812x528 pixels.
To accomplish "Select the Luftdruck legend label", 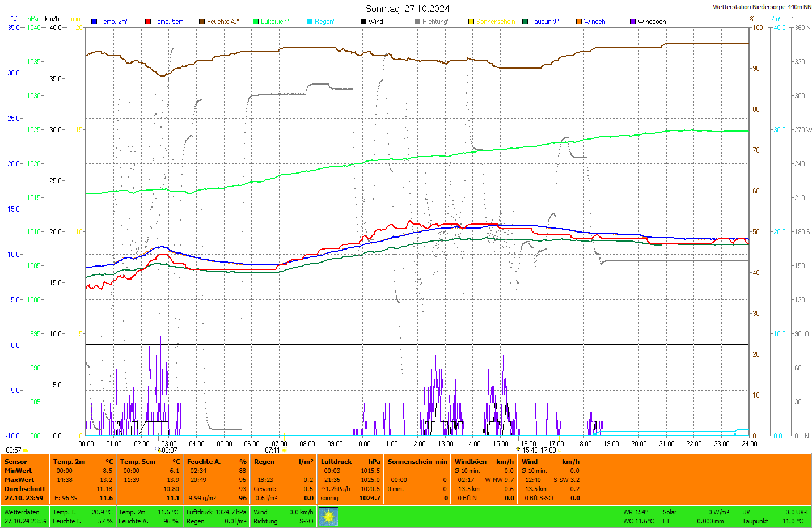I will tap(274, 22).
